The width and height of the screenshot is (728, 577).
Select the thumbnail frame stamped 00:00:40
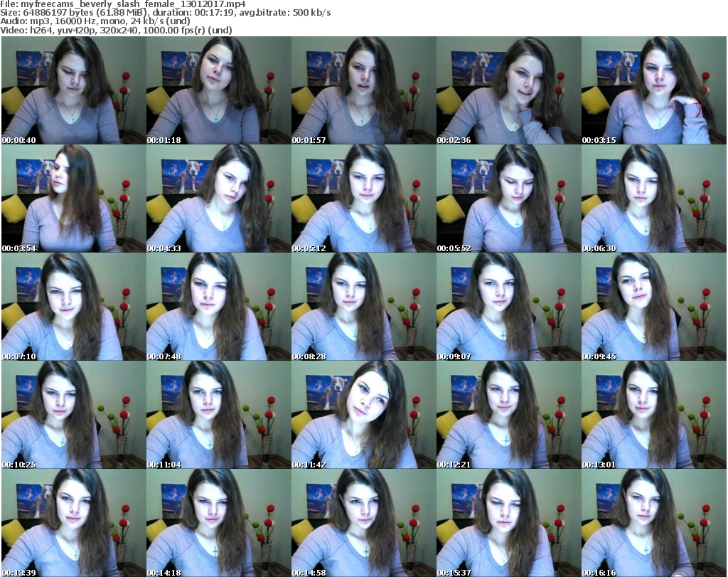[74, 90]
